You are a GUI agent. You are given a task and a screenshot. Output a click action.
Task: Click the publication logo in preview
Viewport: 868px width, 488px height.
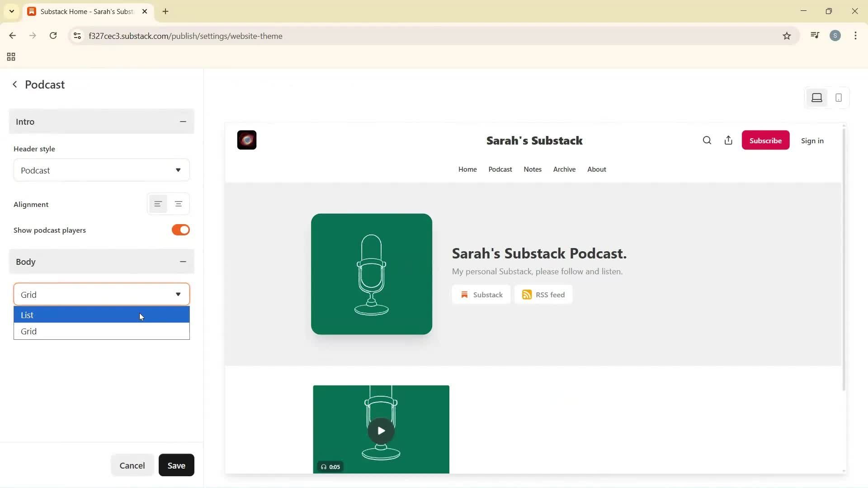(247, 140)
